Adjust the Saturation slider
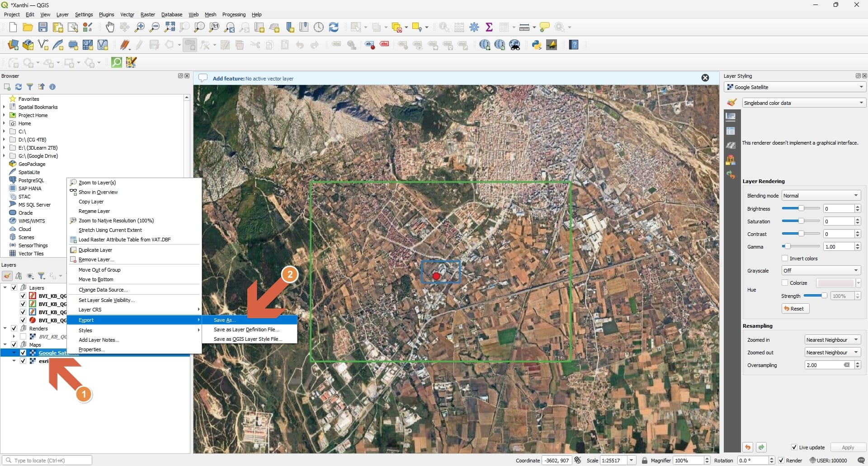The height and width of the screenshot is (466, 868). (x=801, y=221)
